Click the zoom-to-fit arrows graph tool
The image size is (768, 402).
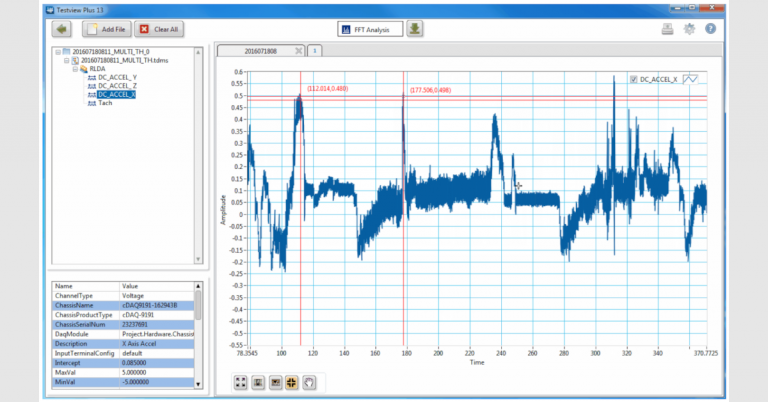click(240, 382)
